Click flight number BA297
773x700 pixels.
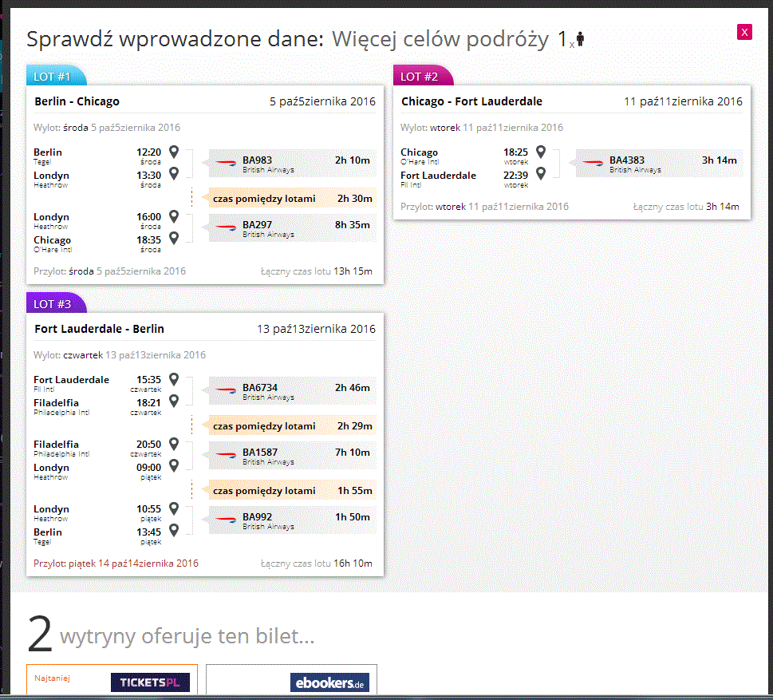tap(258, 224)
